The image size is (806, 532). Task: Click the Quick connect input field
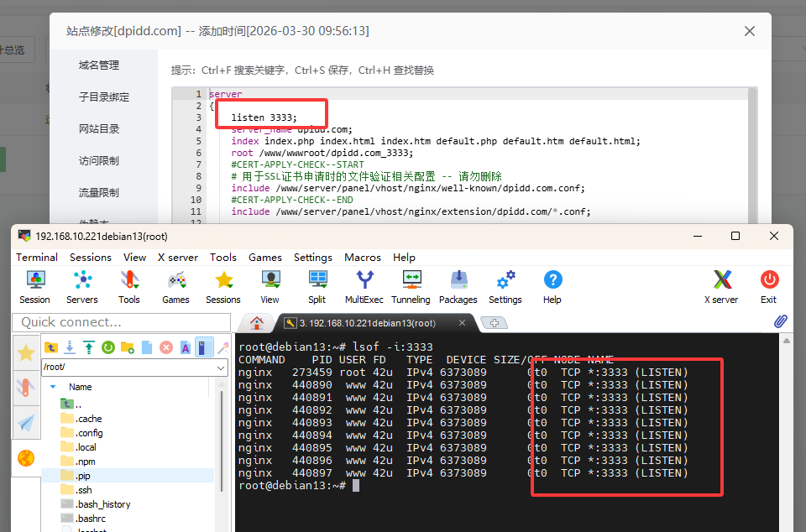point(121,322)
